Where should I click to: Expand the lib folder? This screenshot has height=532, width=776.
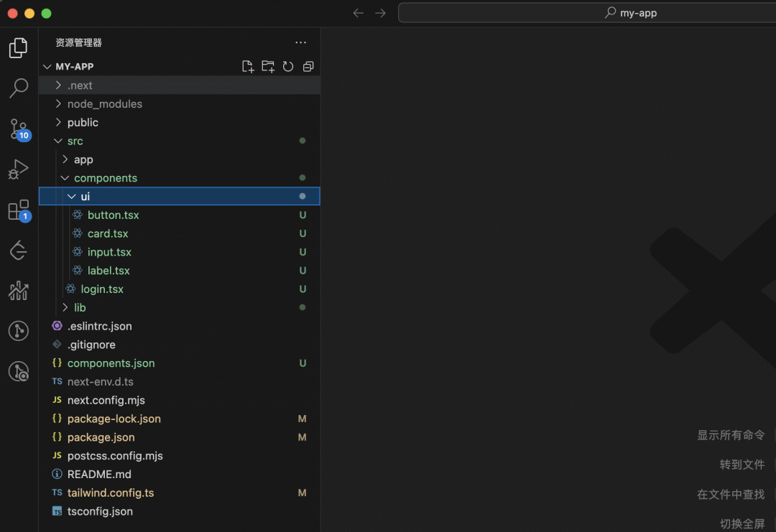[179, 307]
